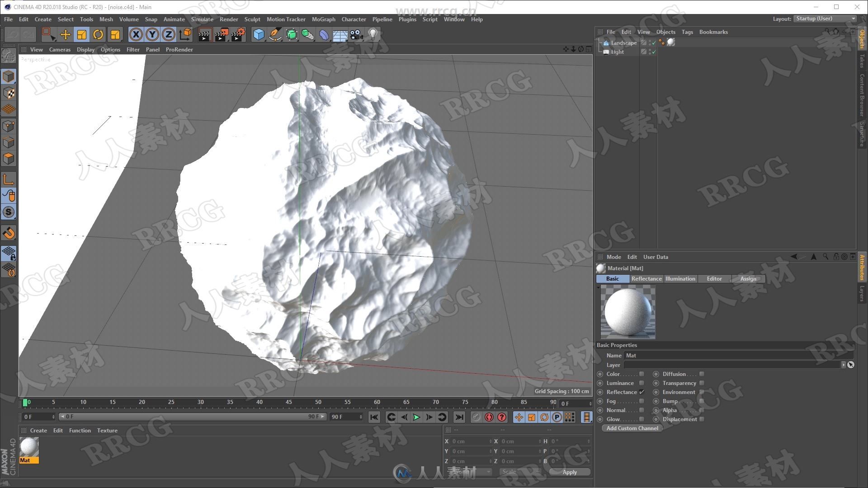Enable the Luminance channel checkbox
Image resolution: width=868 pixels, height=488 pixels.
coord(642,383)
